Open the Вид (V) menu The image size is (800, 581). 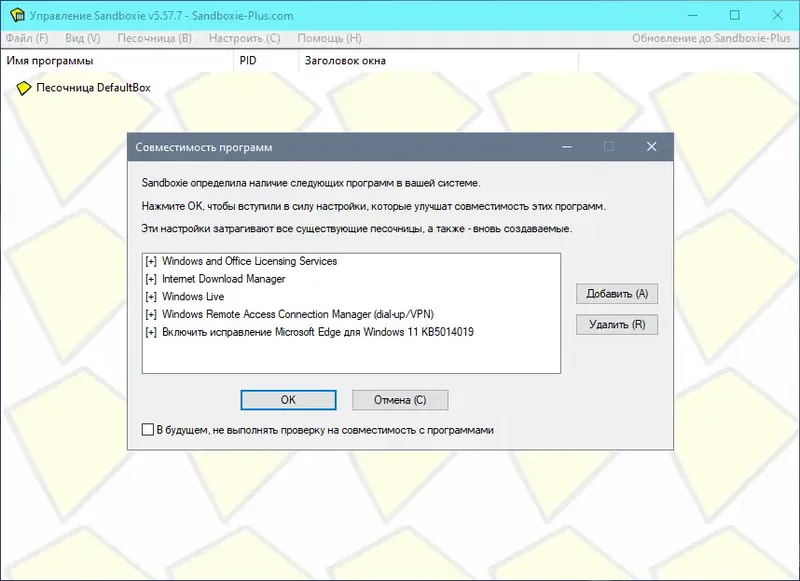pyautogui.click(x=83, y=38)
